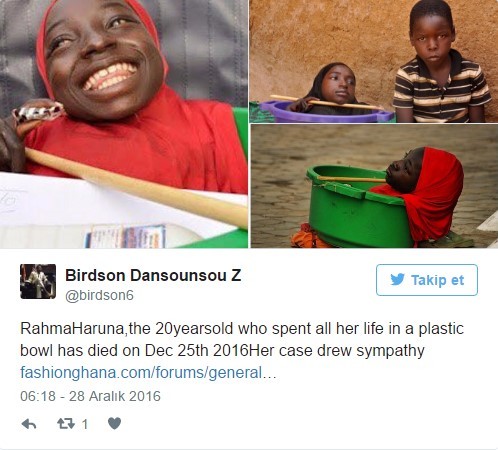
Task: Open the fashionghana.com forums link
Action: click(141, 372)
